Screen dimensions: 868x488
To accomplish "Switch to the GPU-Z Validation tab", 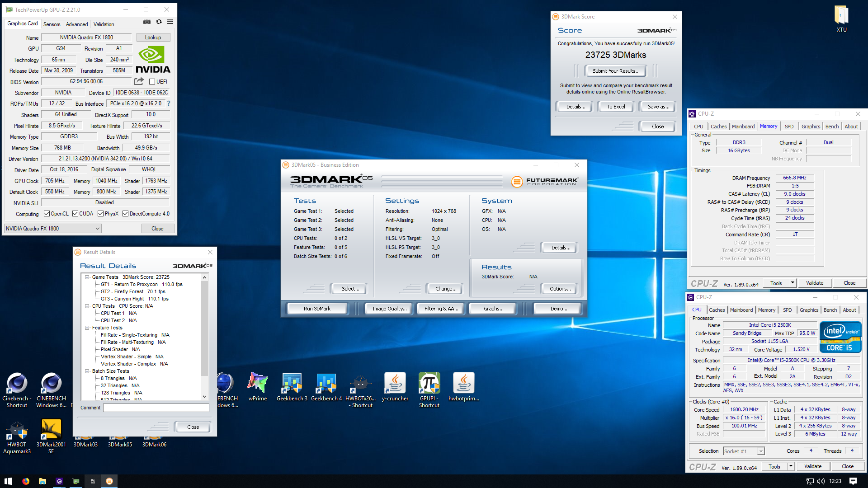I will pyautogui.click(x=104, y=24).
